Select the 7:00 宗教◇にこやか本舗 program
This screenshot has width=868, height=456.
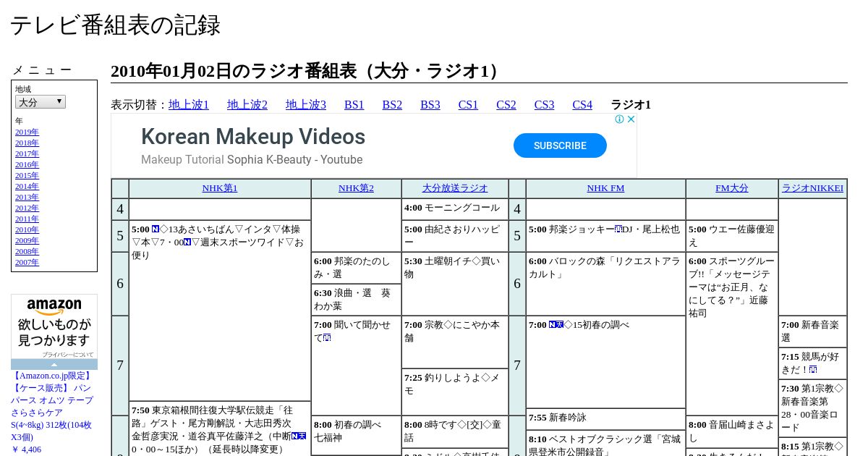pos(455,342)
